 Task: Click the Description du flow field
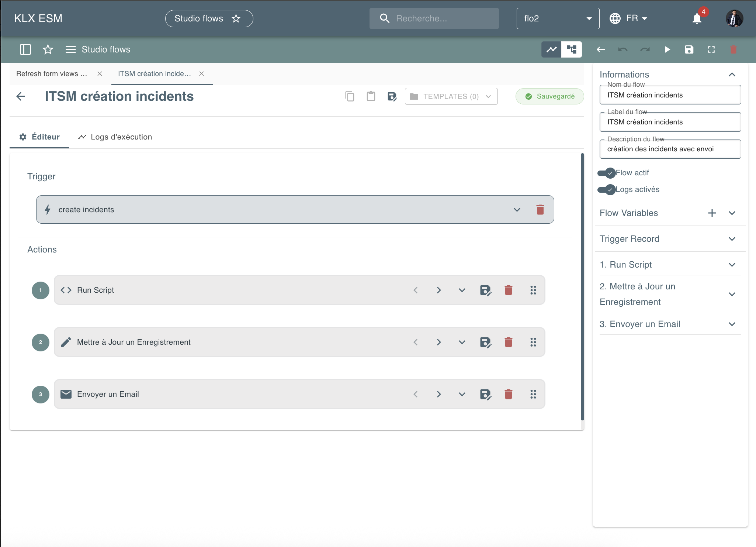[x=670, y=149]
